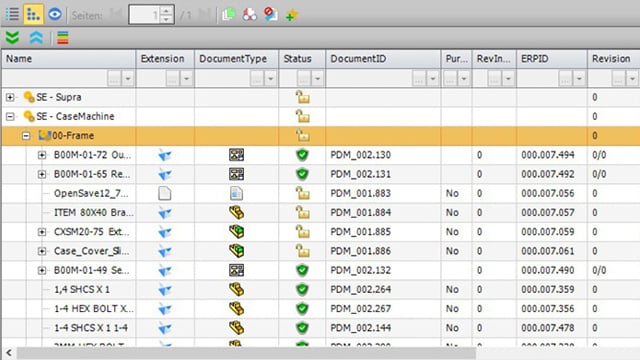Select the tree structure view icon
640x360 pixels.
(x=33, y=15)
